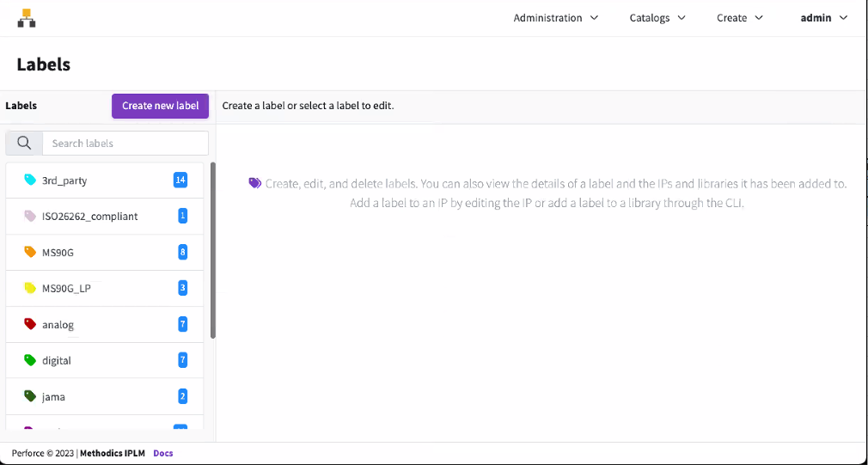Click the search magnifier icon

tap(24, 144)
